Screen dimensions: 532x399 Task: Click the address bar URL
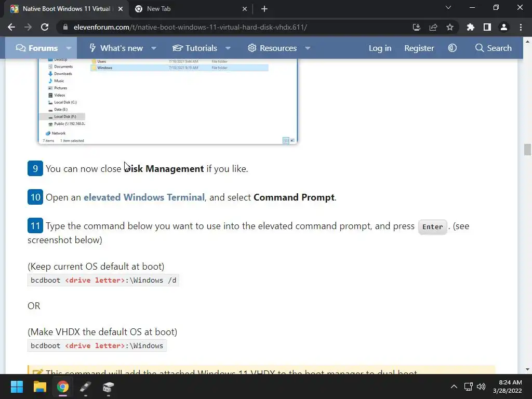[190, 27]
